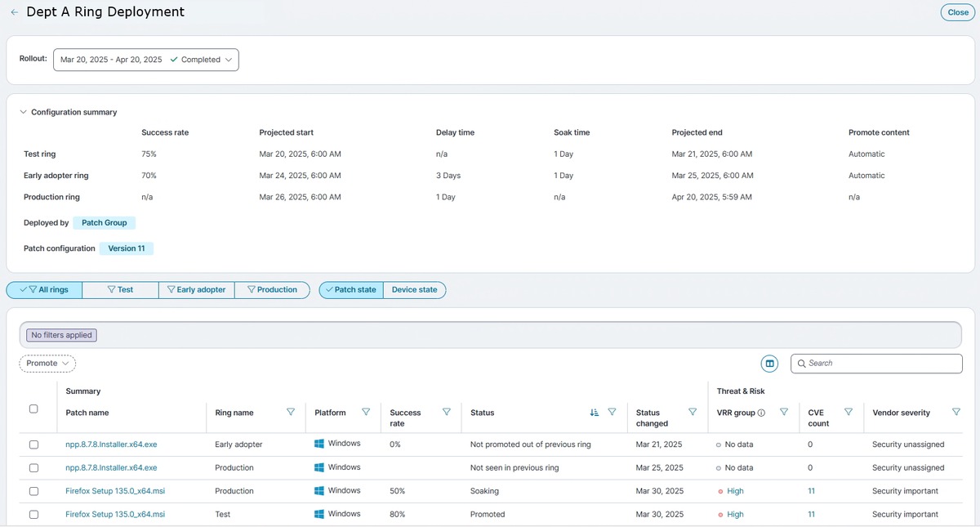Screen dimensions: 980x527
Task: Filter the Success rate column
Action: tap(446, 413)
